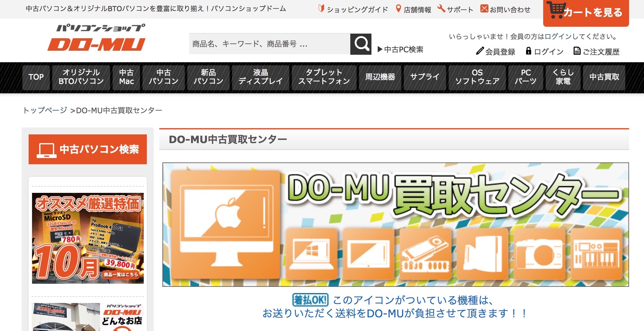The width and height of the screenshot is (644, 331).
Task: Click the 着払OK! badge icon
Action: (310, 300)
